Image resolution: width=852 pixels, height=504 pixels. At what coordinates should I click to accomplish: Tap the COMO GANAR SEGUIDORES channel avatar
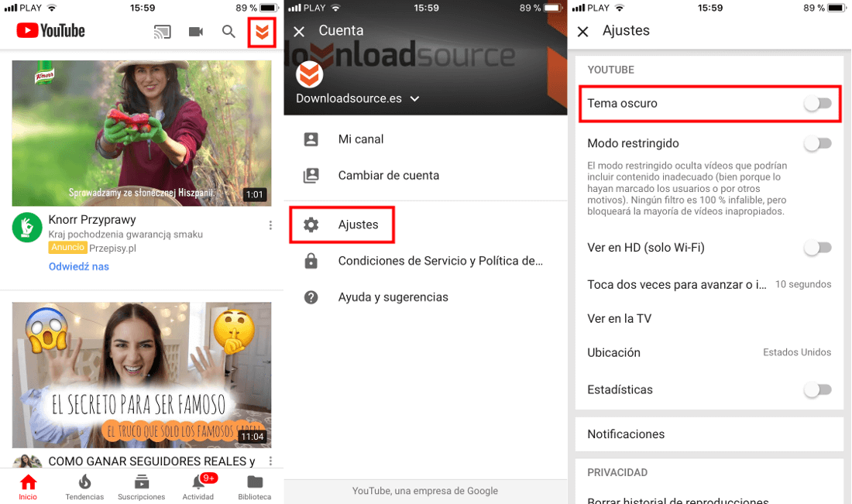click(x=27, y=461)
